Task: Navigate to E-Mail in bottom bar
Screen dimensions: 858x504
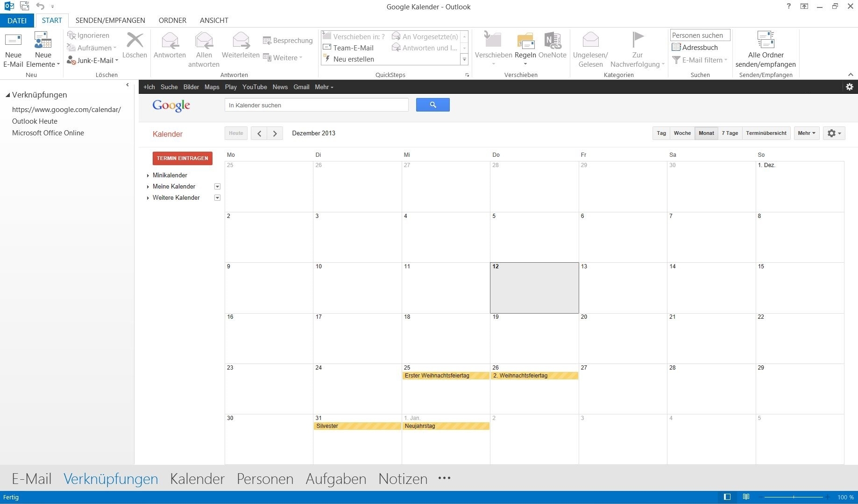Action: tap(32, 479)
